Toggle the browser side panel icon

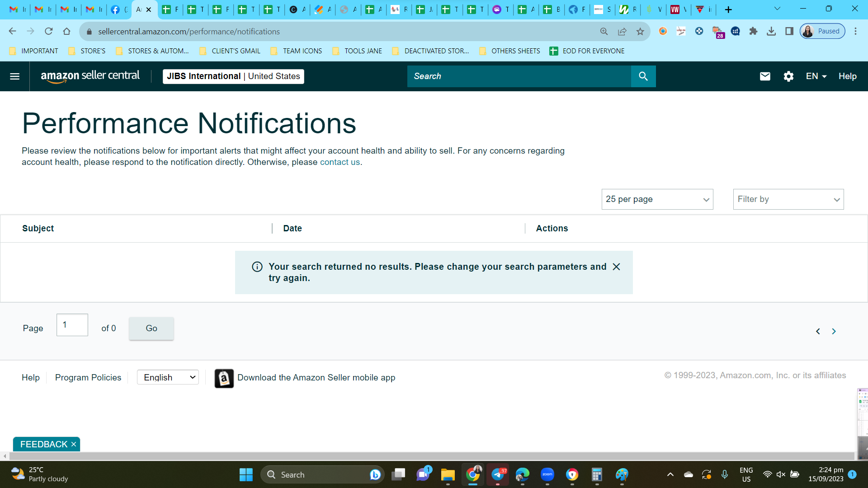[789, 31]
